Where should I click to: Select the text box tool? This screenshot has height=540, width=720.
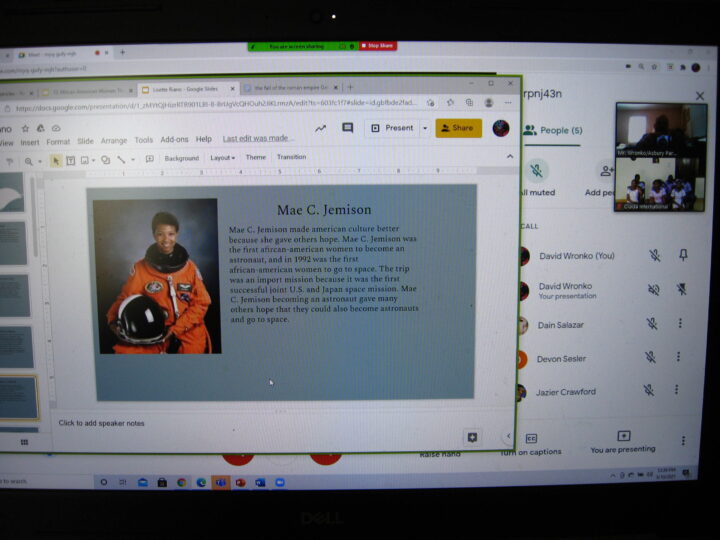(x=71, y=159)
